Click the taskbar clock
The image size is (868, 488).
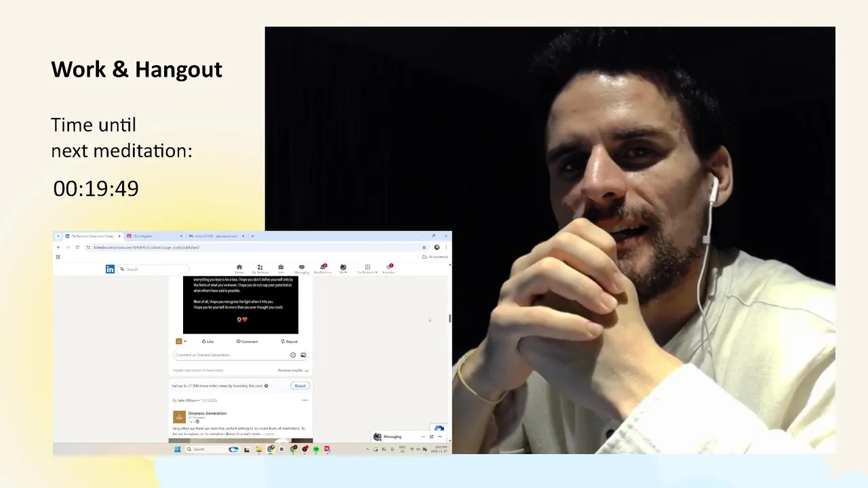(441, 449)
